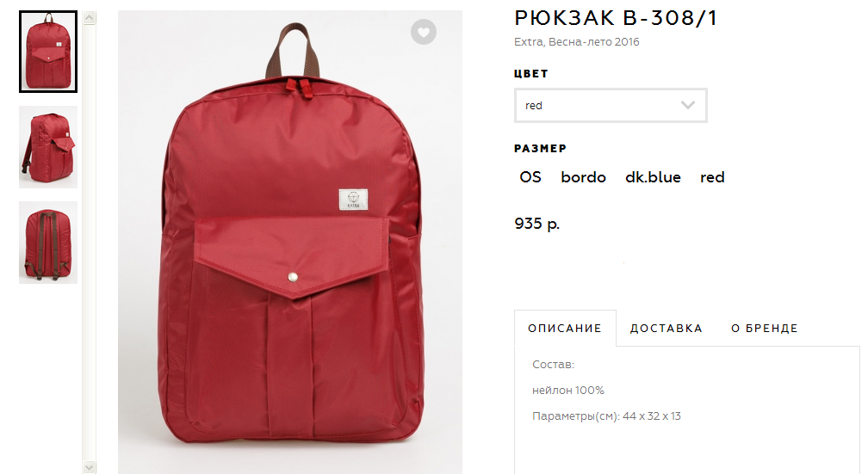This screenshot has width=868, height=474.
Task: Show the front view backpack thumbnail
Action: (x=48, y=52)
